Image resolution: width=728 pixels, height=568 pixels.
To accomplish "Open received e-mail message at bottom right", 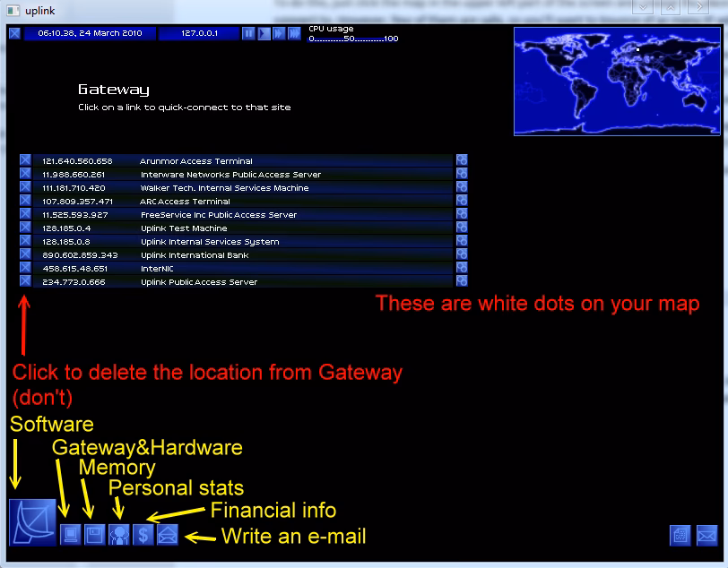I will [x=706, y=536].
